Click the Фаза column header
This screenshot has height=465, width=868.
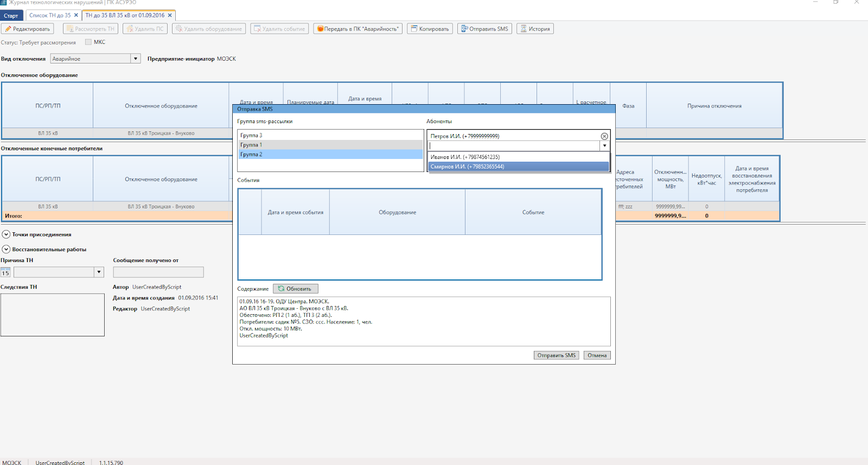pyautogui.click(x=628, y=106)
